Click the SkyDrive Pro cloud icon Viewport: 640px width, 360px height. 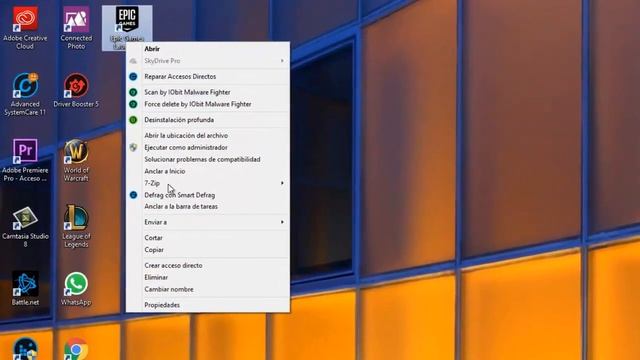click(133, 61)
